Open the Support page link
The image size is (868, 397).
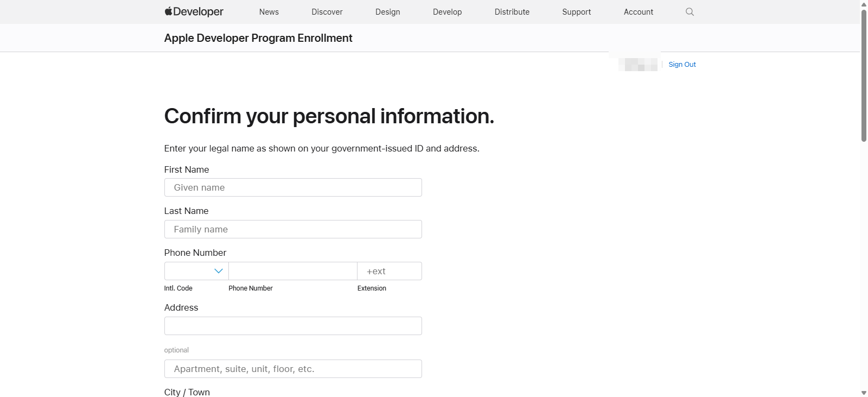pyautogui.click(x=576, y=12)
